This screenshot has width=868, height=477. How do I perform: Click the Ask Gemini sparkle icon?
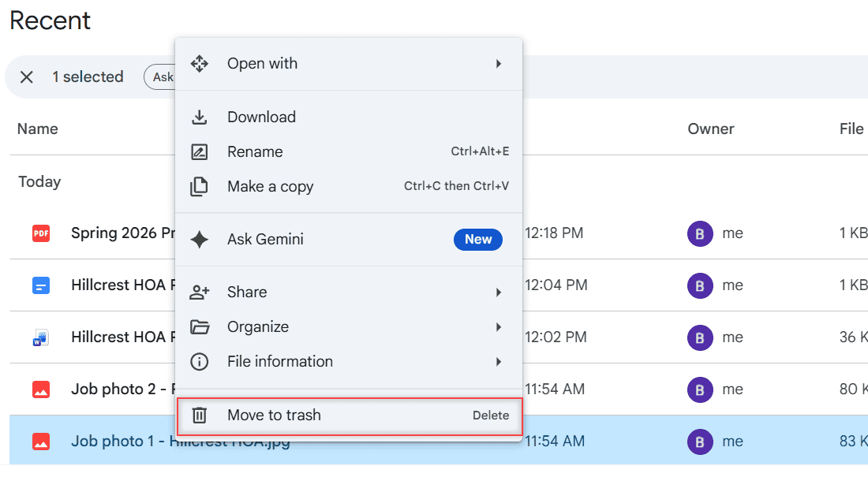click(x=200, y=240)
